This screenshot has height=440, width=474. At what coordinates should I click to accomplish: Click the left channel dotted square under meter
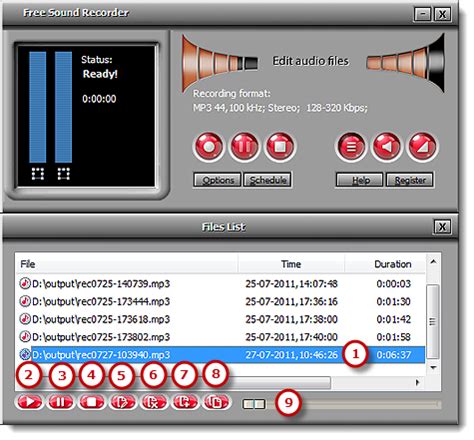(x=38, y=174)
